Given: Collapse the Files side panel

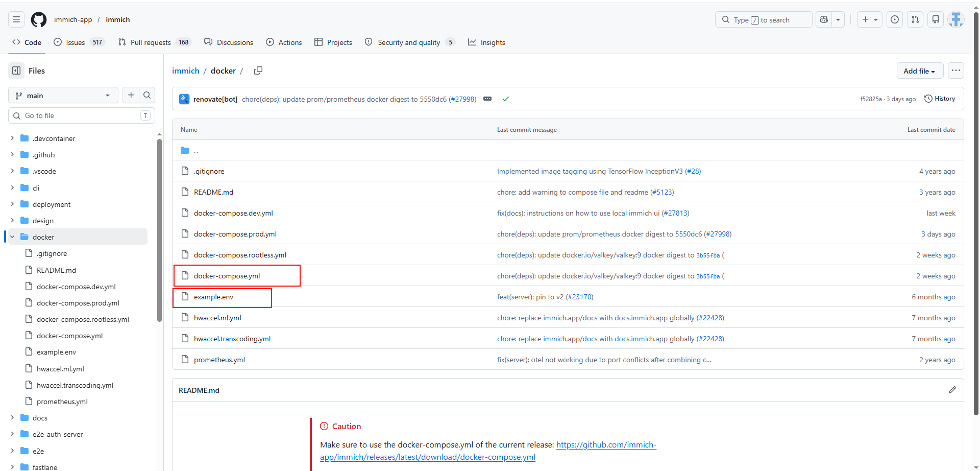Looking at the screenshot, I should [x=16, y=70].
